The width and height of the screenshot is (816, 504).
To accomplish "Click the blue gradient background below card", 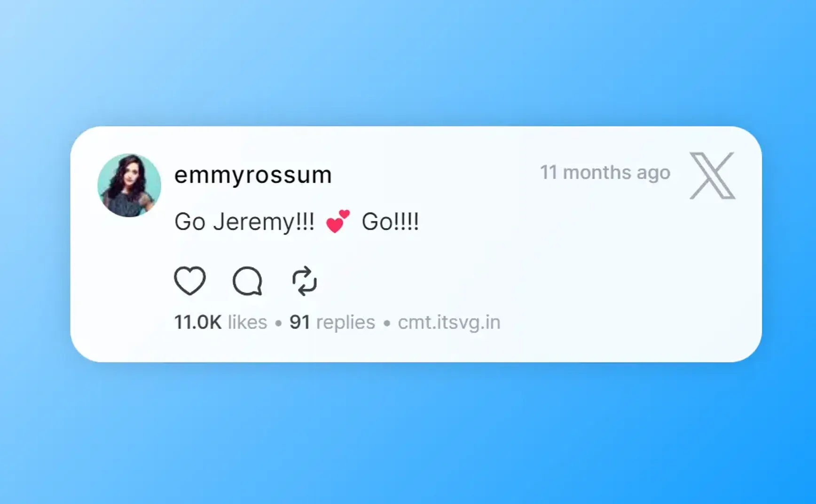I will coord(408,433).
